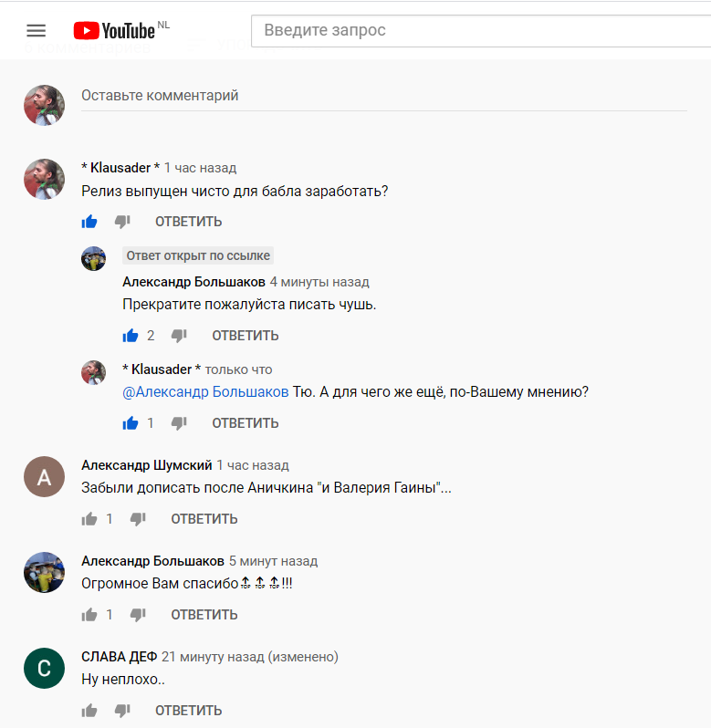This screenshot has height=728, width=711.
Task: Like СЛАВА ДЕФ's 'Ну неплохо' comment
Action: click(89, 711)
